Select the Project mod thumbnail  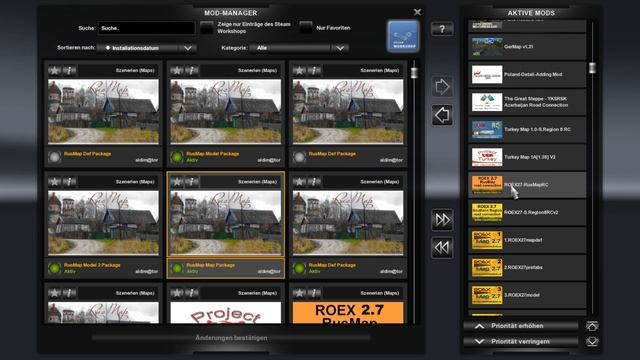(x=226, y=313)
